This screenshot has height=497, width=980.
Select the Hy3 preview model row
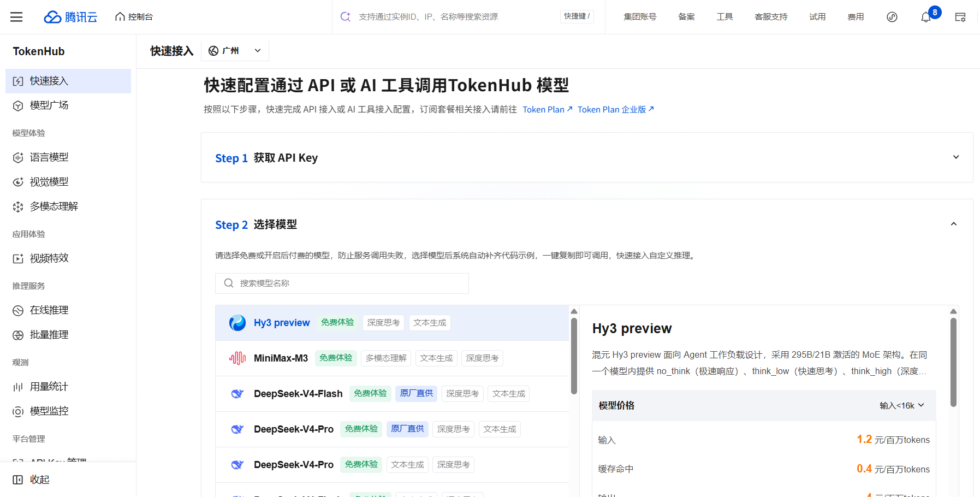tap(392, 323)
